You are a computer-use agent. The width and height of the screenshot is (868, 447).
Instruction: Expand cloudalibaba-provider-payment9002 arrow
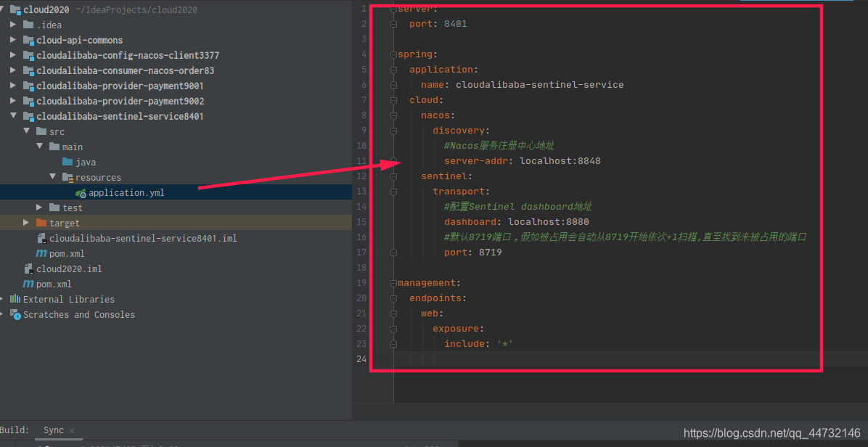pos(13,102)
